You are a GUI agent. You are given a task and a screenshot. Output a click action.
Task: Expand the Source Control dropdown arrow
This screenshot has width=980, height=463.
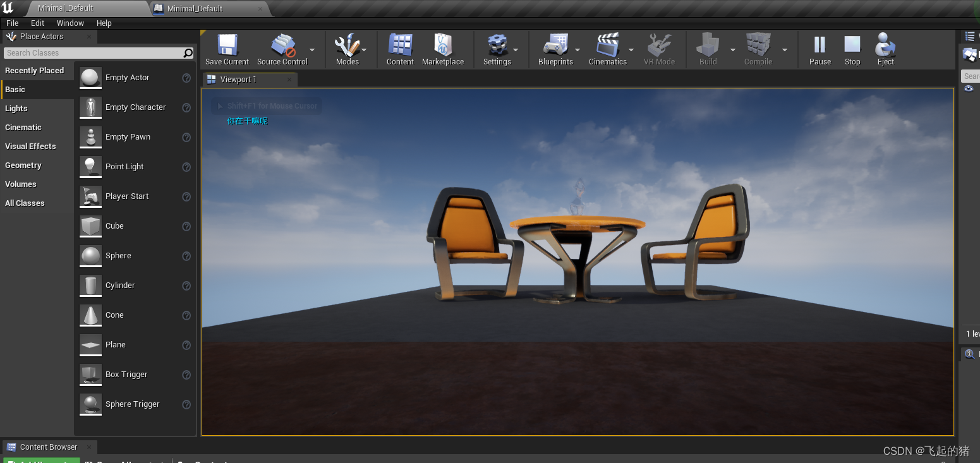tap(312, 50)
